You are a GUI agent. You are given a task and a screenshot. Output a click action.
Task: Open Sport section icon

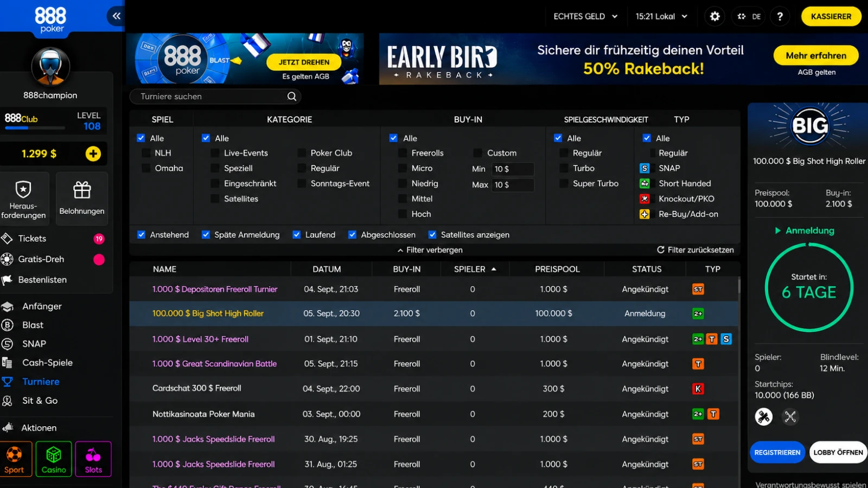pos(15,459)
